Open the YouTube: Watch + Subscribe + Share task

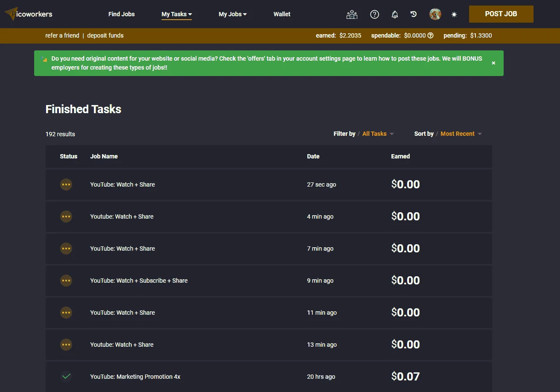pyautogui.click(x=139, y=281)
